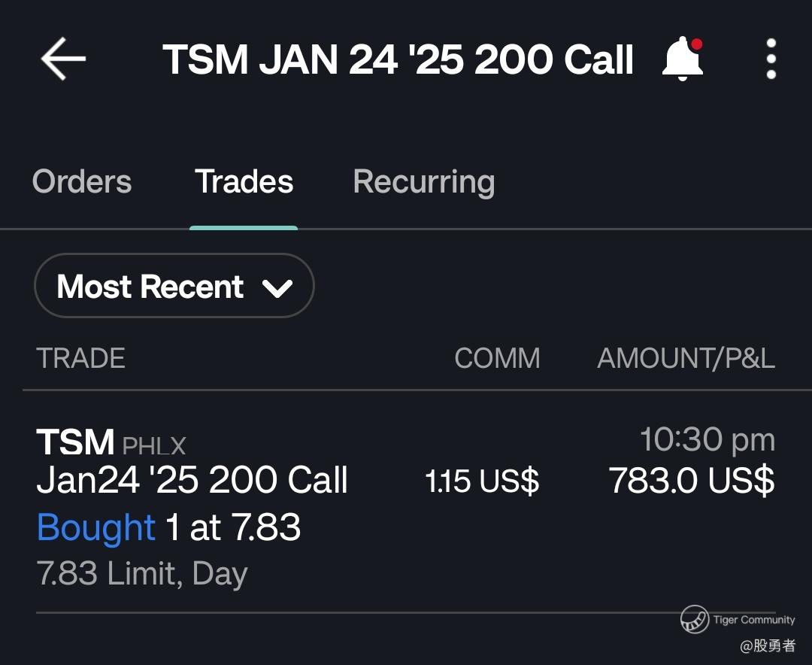Click the 10:30 pm trade time

click(707, 440)
